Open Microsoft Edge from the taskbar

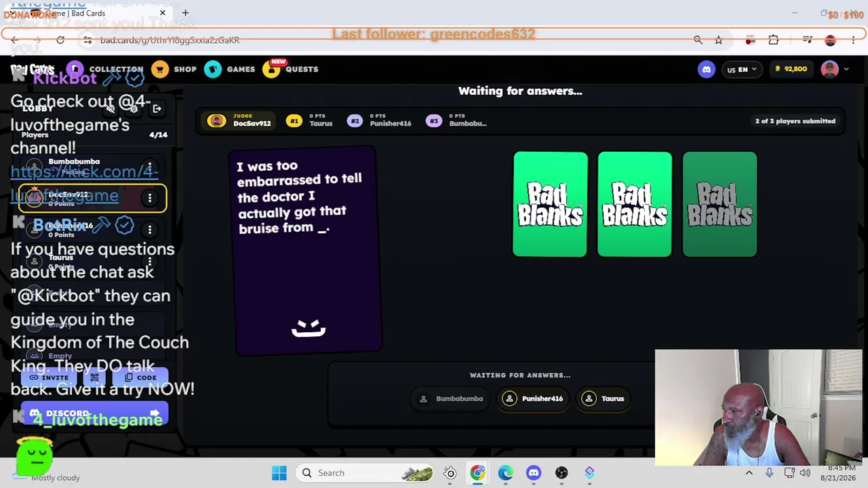coord(506,473)
